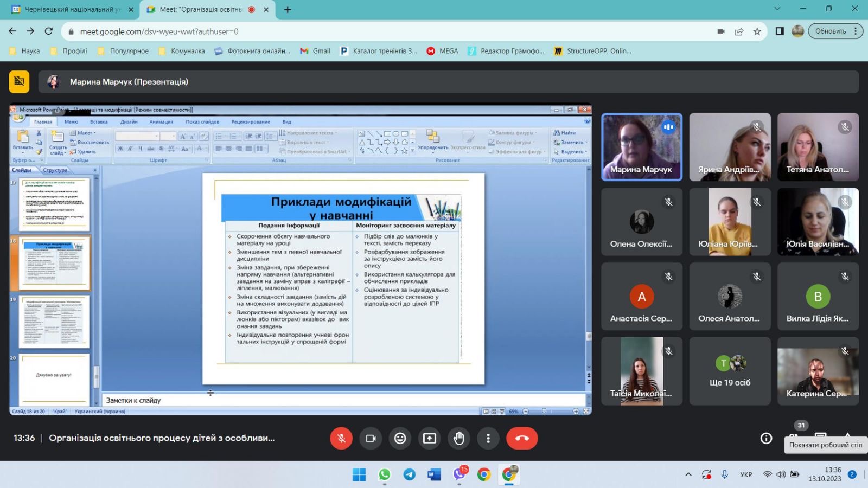Open meeting details info icon
868x488 pixels.
coord(766,438)
